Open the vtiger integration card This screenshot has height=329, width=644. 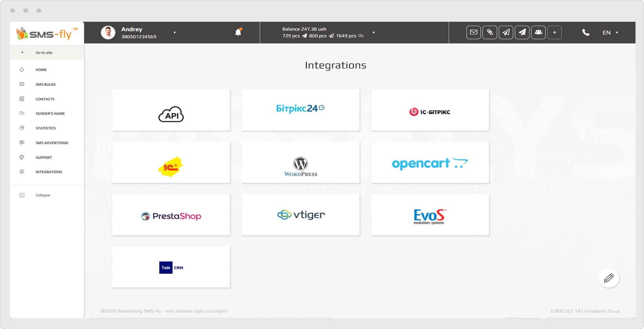(x=300, y=214)
